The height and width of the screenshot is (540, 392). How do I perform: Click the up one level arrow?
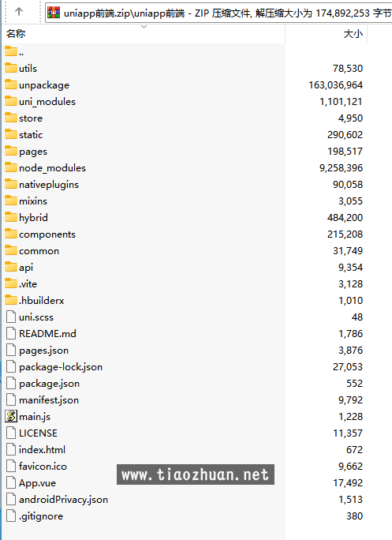coord(19,12)
